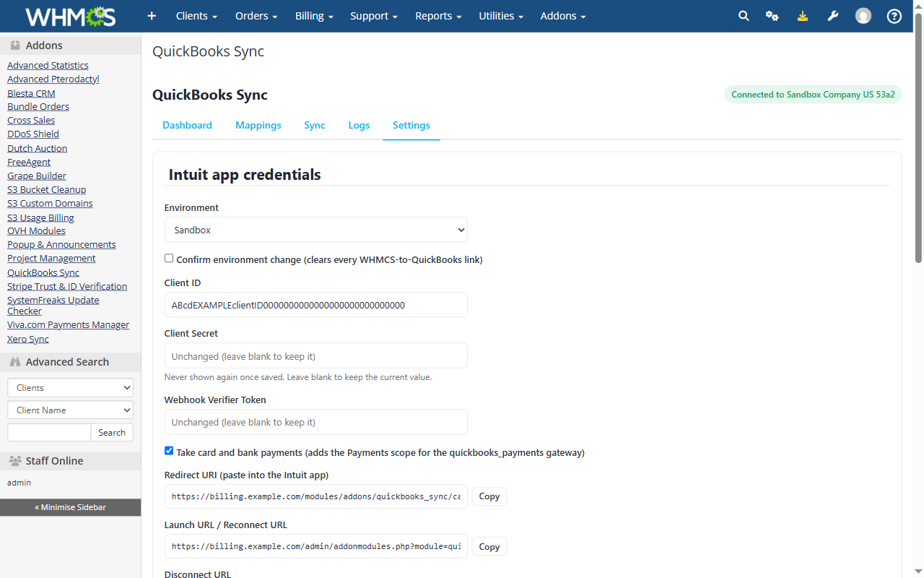This screenshot has height=578, width=924.
Task: Open the wrench system settings icon
Action: [833, 16]
